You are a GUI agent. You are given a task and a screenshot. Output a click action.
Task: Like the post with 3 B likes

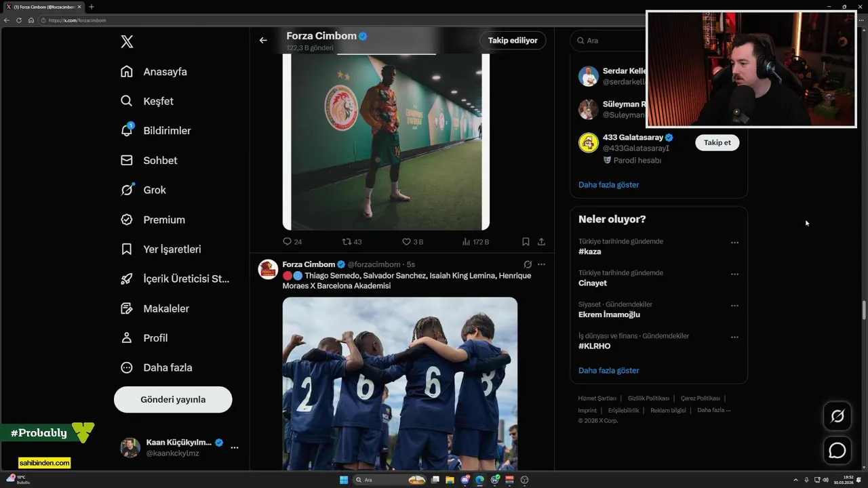coord(412,241)
